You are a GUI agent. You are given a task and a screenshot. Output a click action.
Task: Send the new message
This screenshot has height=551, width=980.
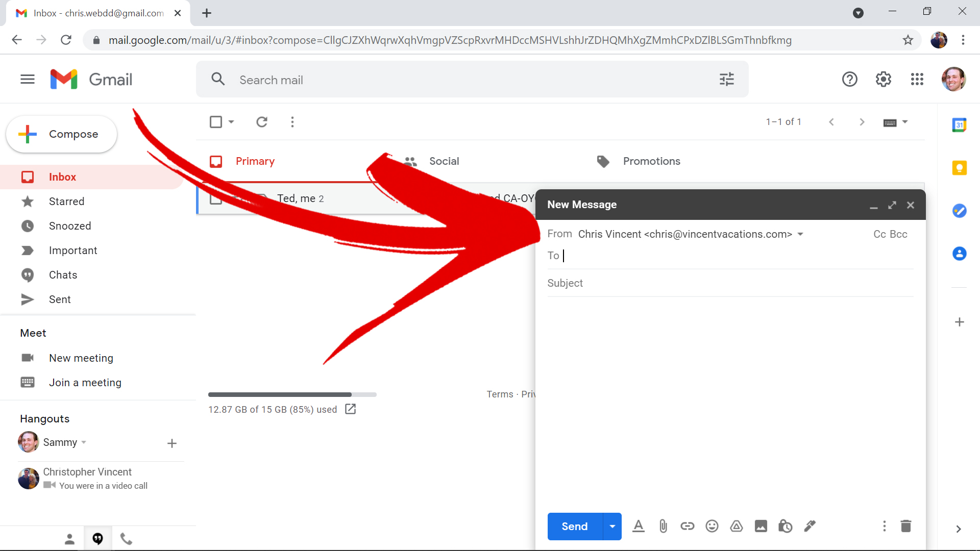pos(575,527)
